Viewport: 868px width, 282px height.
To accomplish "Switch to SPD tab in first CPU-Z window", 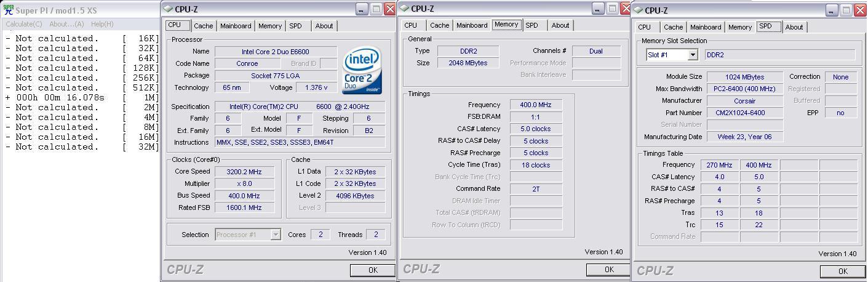I will coord(296,26).
